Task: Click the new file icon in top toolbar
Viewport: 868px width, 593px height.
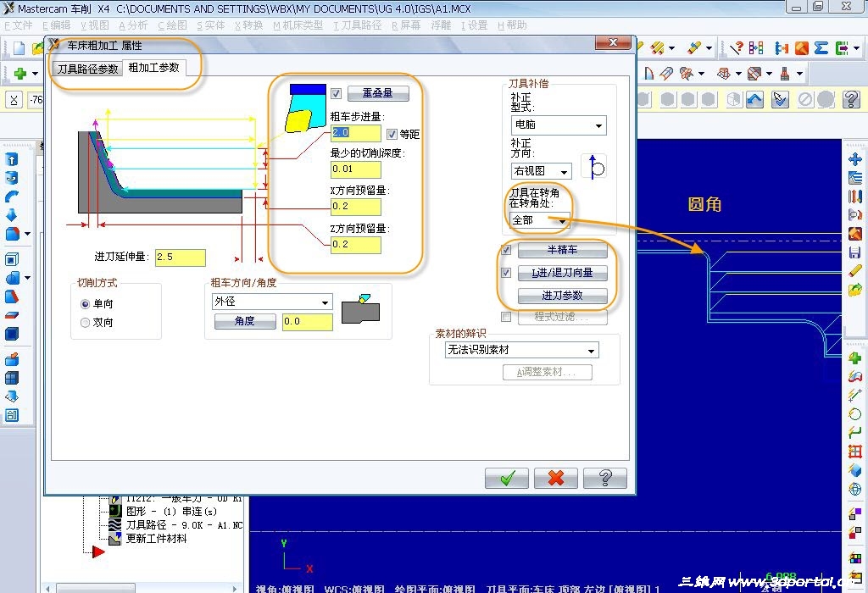Action: tap(19, 48)
